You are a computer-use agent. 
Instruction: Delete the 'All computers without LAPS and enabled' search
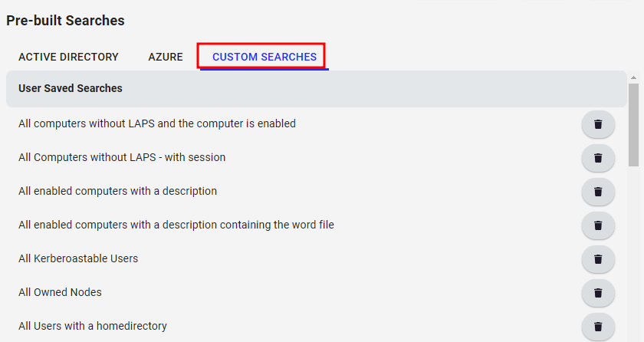598,124
